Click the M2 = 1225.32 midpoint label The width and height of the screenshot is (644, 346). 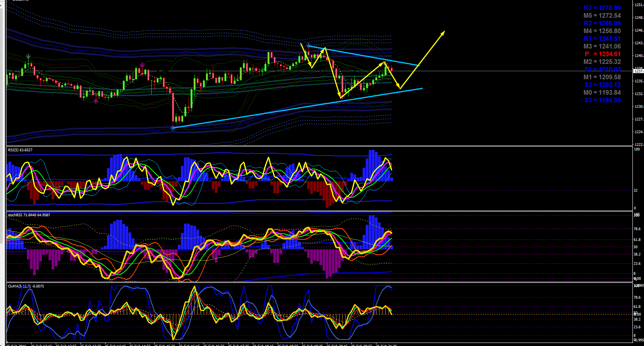click(602, 62)
